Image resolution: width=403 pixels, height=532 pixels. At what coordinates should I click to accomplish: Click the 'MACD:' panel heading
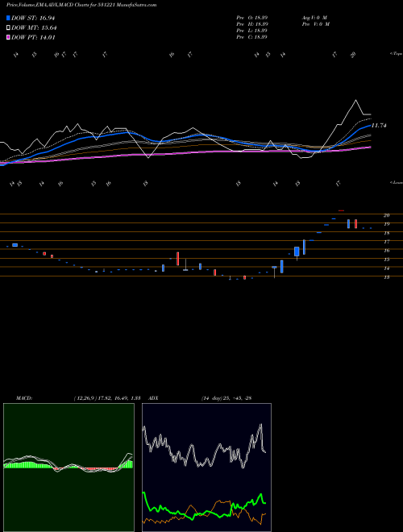tap(24, 398)
